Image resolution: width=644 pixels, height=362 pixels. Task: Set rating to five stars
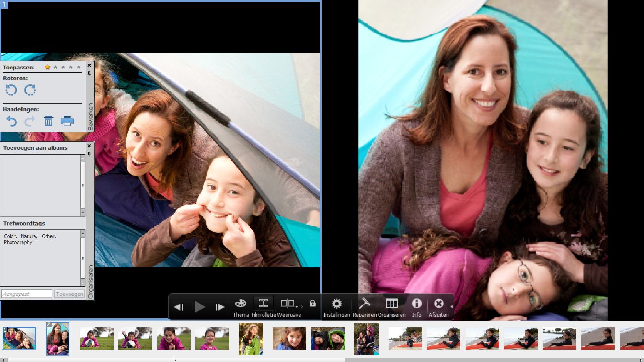tap(79, 67)
